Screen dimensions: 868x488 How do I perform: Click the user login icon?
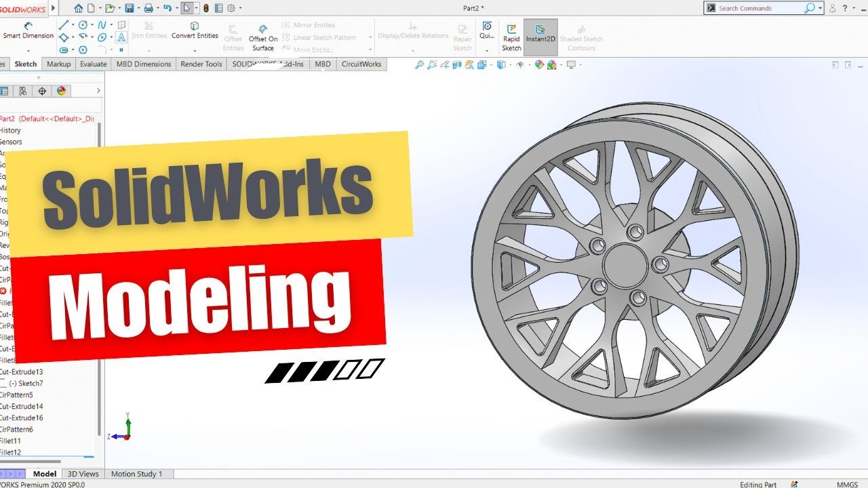pos(832,8)
